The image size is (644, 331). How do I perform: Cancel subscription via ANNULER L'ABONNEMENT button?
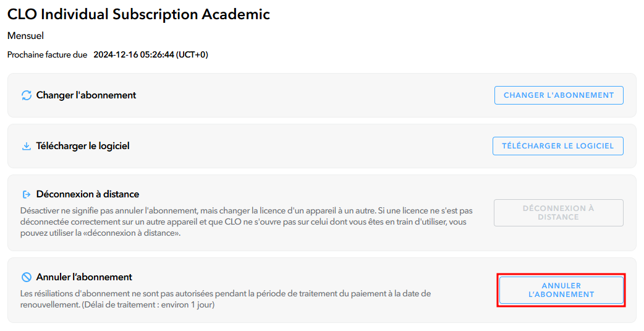pos(561,290)
